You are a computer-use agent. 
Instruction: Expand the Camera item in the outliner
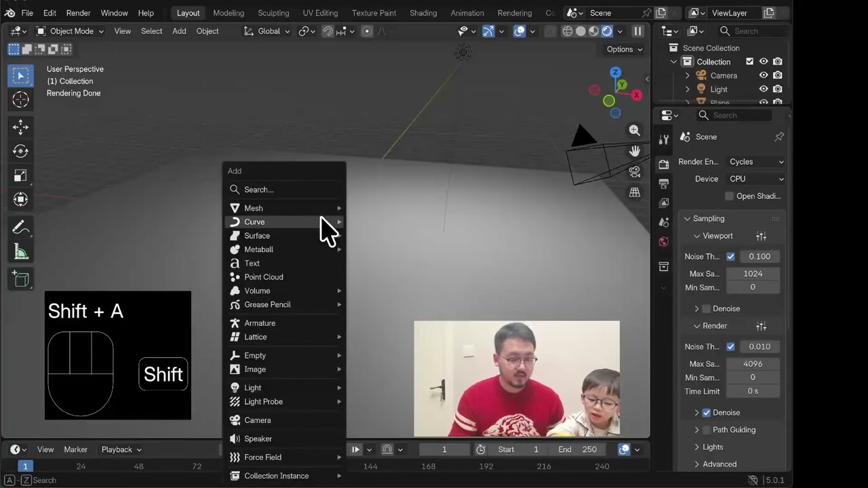687,75
